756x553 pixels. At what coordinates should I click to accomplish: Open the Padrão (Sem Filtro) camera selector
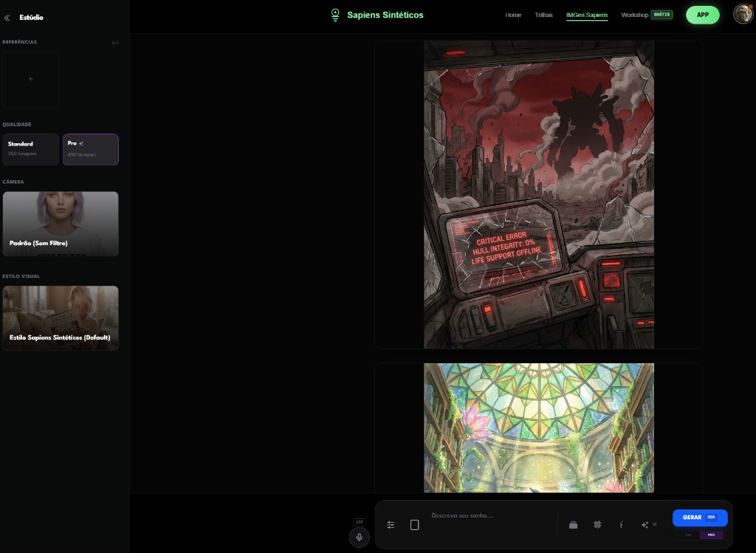[x=61, y=224]
